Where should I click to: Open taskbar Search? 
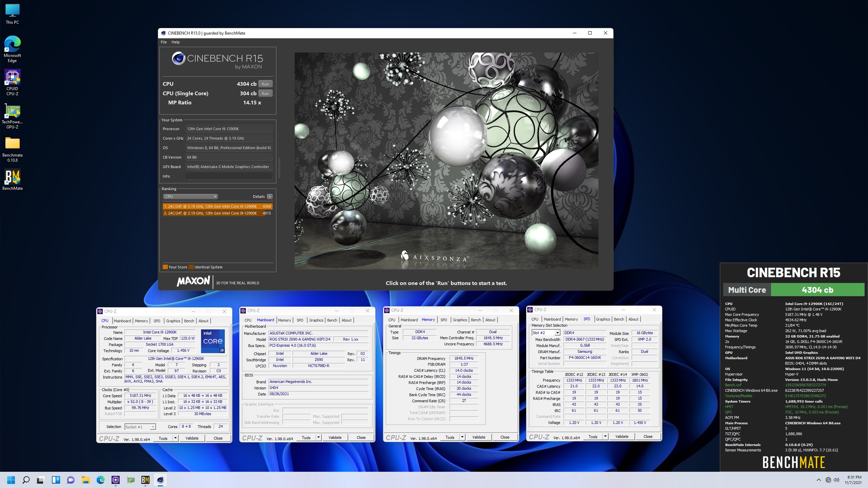[x=26, y=480]
